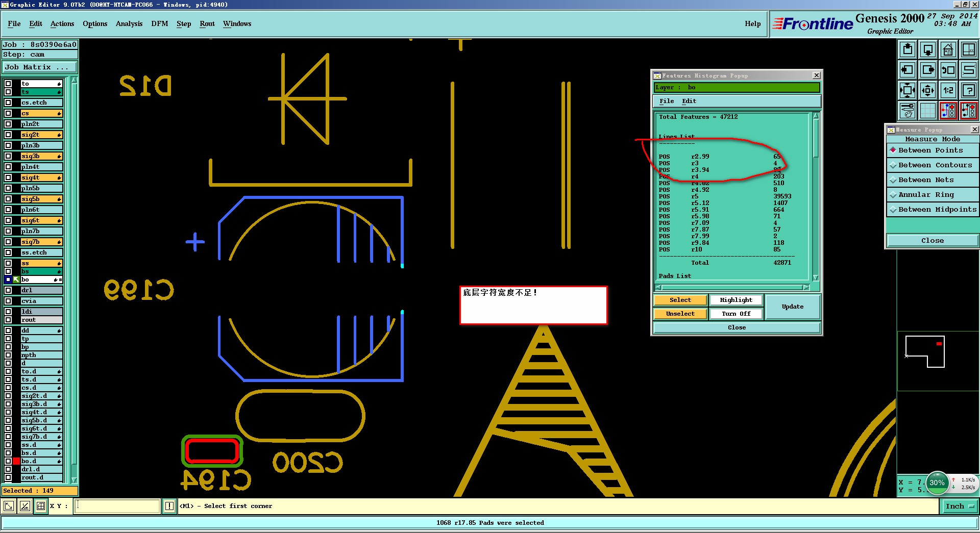This screenshot has width=980, height=533.
Task: Open the Job Matrix ... selector
Action: click(x=40, y=67)
